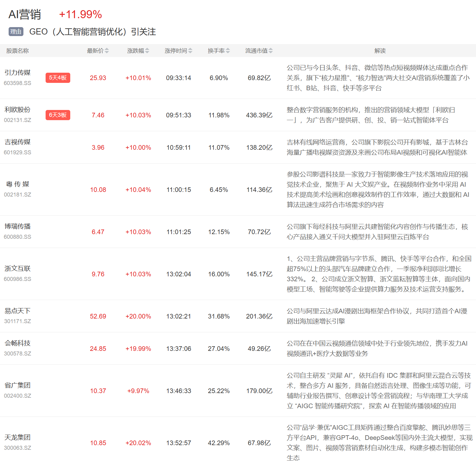This screenshot has width=476, height=463.
Task: Open 引力传媒 stock name link
Action: point(18,73)
